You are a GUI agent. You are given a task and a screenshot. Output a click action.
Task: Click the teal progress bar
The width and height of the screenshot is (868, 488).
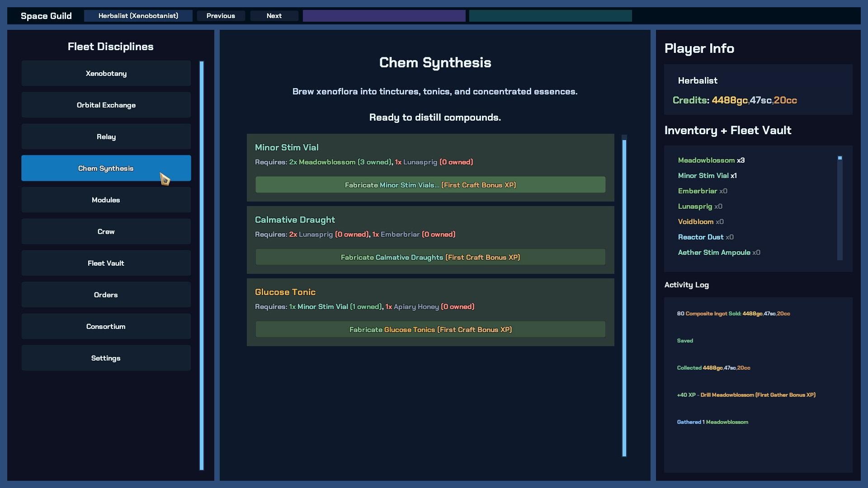pos(550,16)
